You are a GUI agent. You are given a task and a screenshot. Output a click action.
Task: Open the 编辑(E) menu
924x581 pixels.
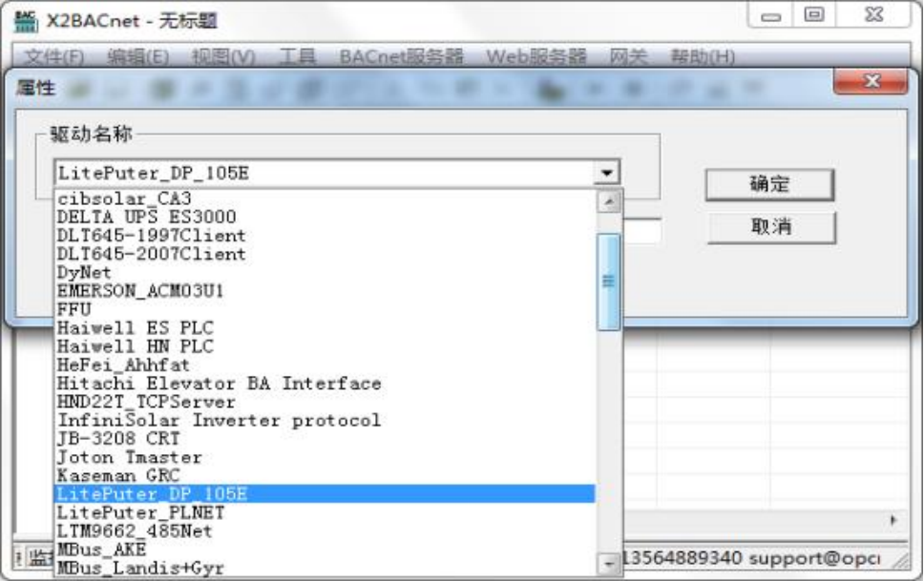tap(138, 57)
